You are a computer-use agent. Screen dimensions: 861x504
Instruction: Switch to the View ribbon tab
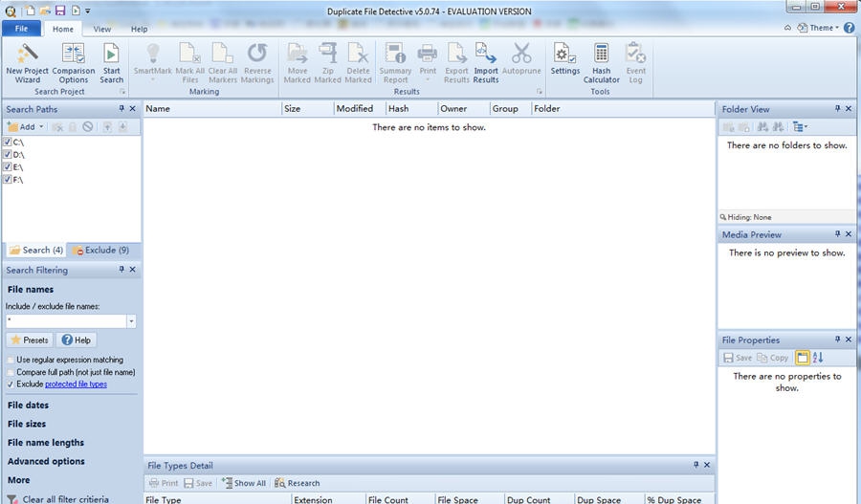coord(101,29)
